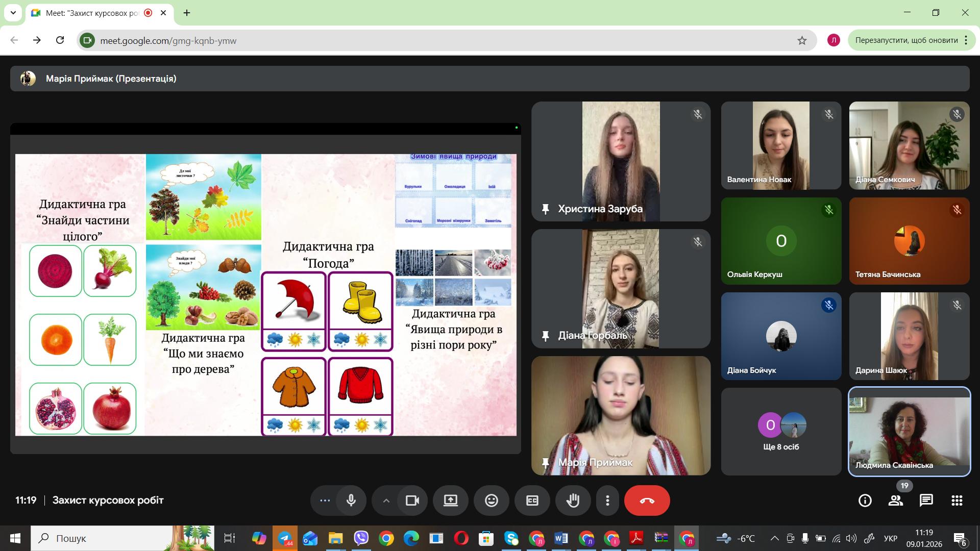This screenshot has height=551, width=980.
Task: Open a new browser tab
Action: (187, 13)
